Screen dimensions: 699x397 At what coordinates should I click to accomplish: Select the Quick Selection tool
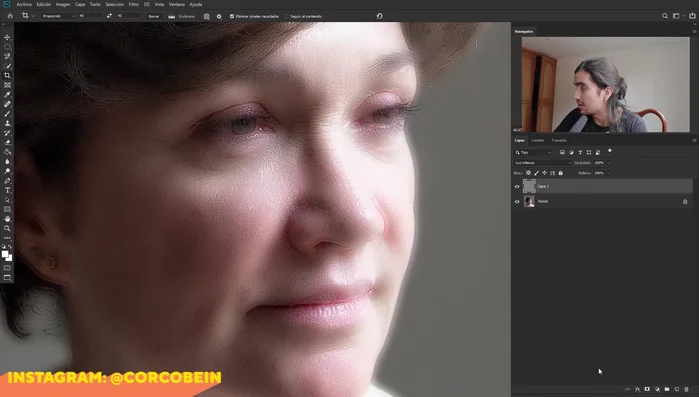tap(7, 66)
